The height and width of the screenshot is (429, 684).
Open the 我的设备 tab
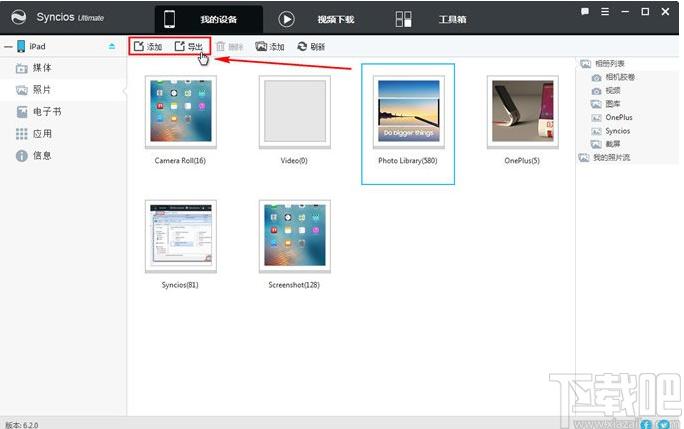(x=209, y=19)
